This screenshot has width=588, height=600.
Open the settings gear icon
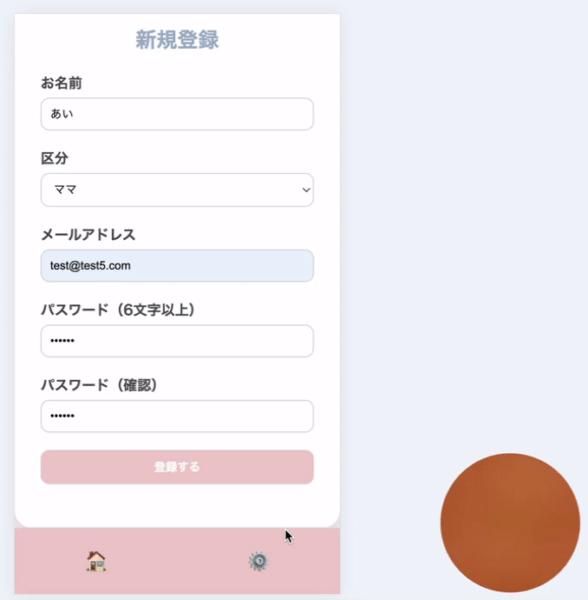point(259,561)
